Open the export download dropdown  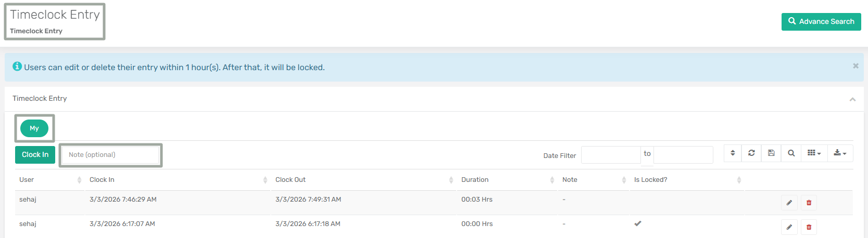[840, 153]
